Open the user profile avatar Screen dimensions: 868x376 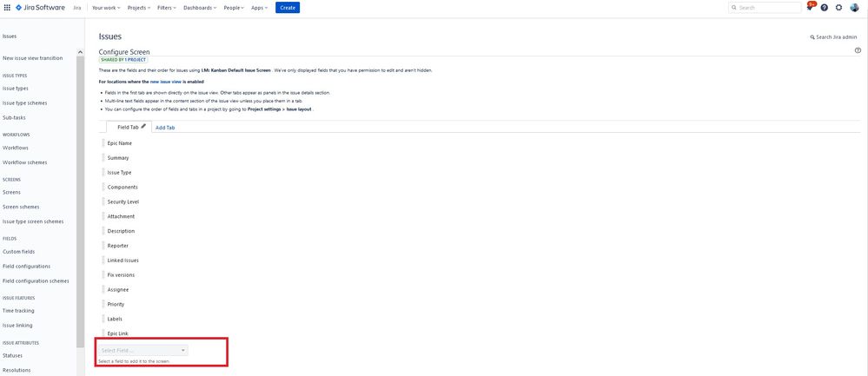click(854, 8)
